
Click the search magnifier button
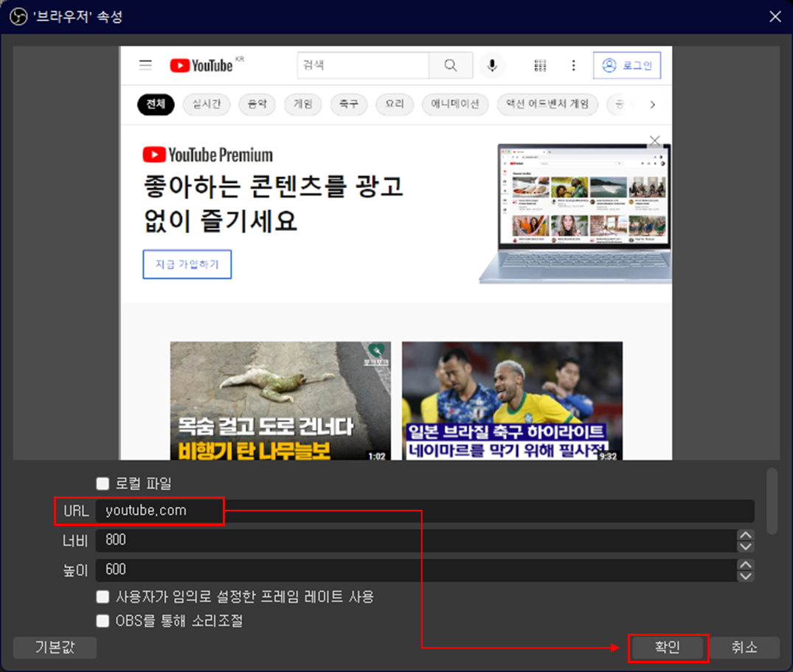point(451,65)
